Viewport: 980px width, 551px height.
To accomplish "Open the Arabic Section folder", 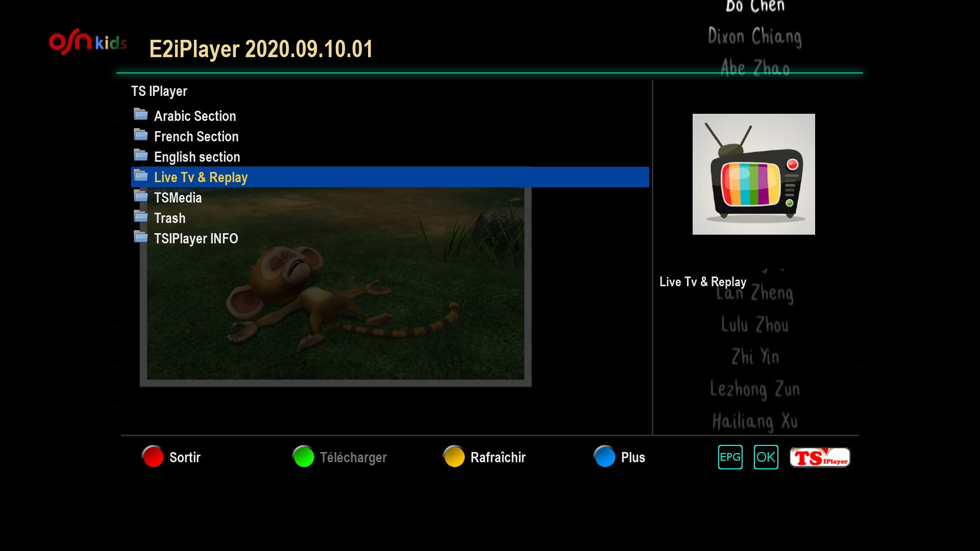I will (x=194, y=116).
